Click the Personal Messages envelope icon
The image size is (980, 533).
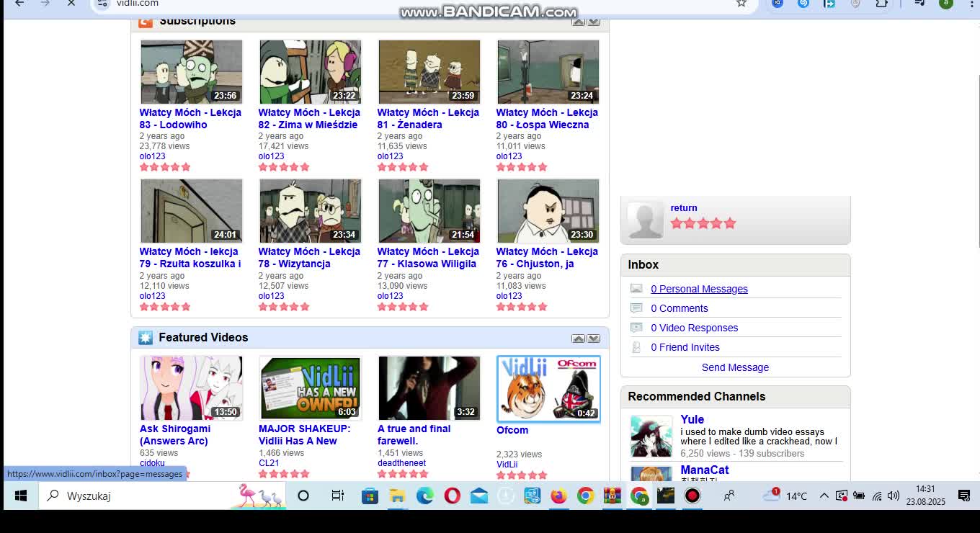click(x=636, y=289)
